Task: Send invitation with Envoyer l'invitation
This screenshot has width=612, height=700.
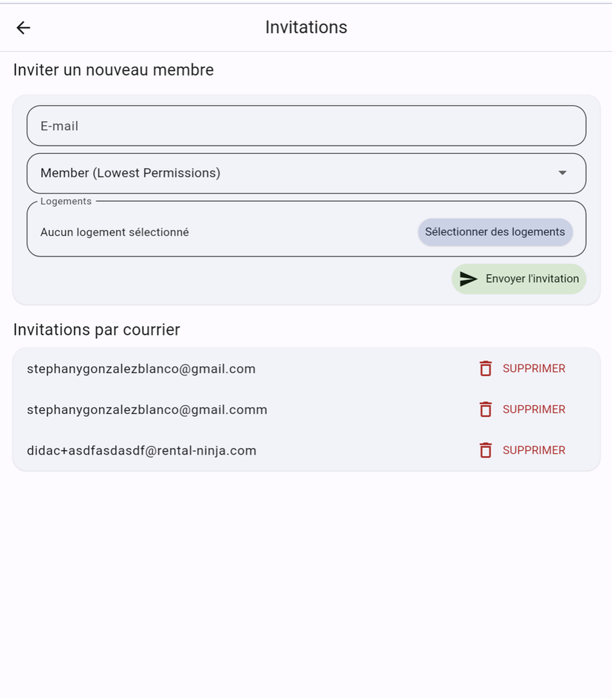Action: tap(519, 279)
